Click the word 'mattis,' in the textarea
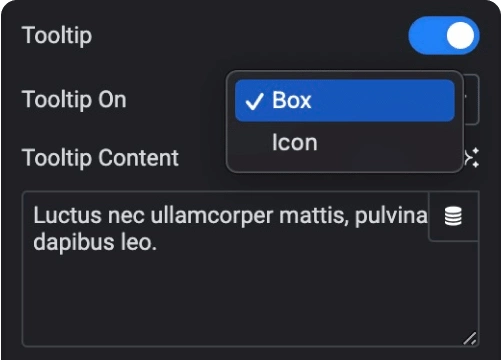 [314, 215]
